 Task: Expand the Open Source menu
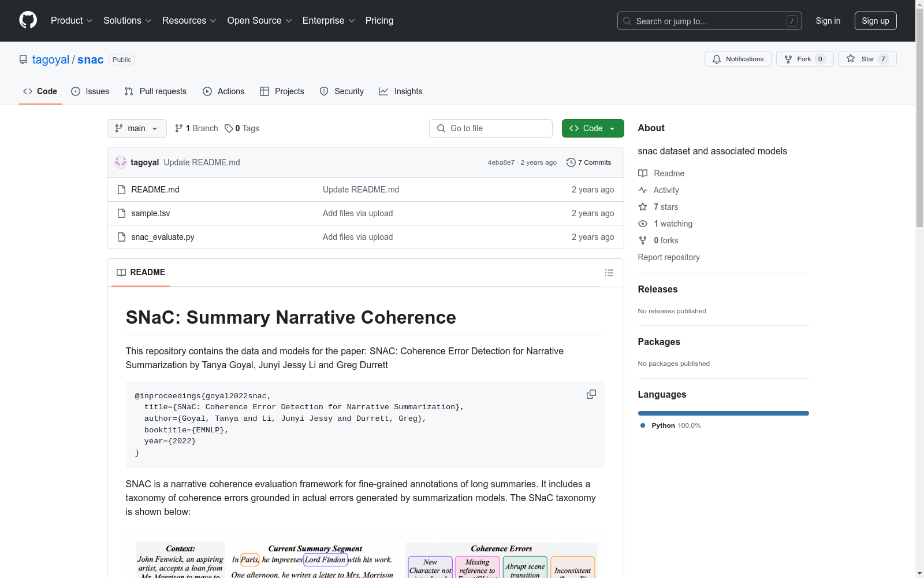[260, 20]
